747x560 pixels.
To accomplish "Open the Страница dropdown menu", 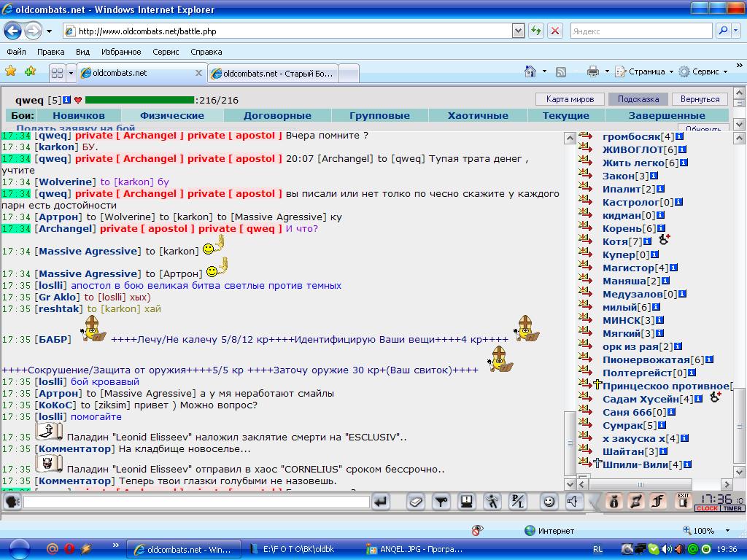I will click(644, 71).
